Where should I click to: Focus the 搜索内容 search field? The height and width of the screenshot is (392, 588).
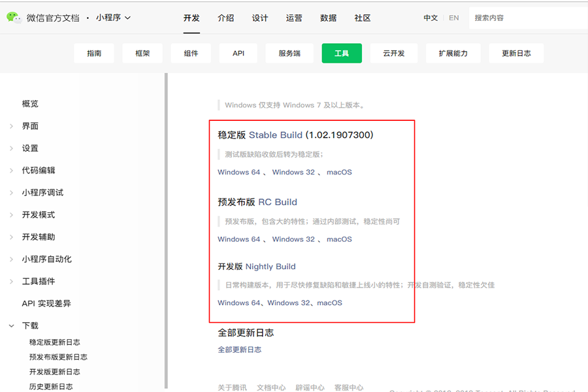(x=528, y=18)
